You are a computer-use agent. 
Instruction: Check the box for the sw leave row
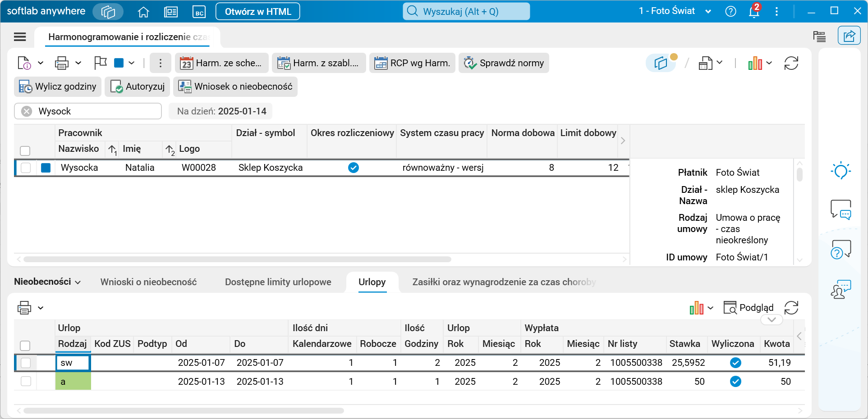(x=26, y=363)
